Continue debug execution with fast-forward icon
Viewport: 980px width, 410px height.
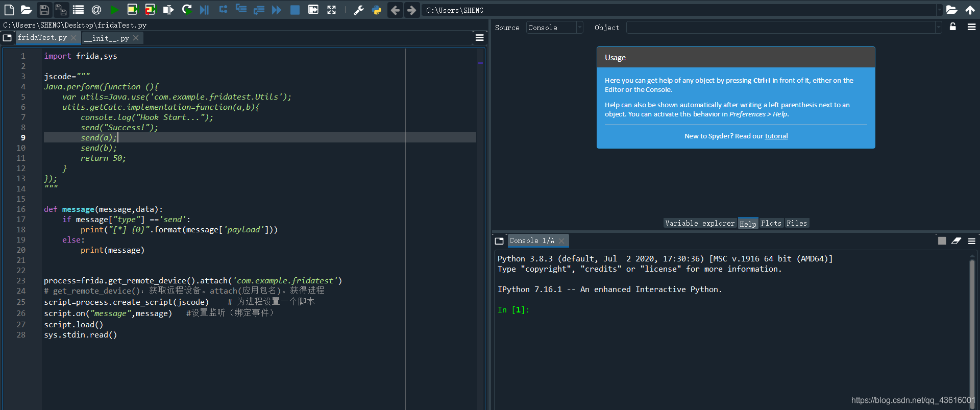(277, 10)
